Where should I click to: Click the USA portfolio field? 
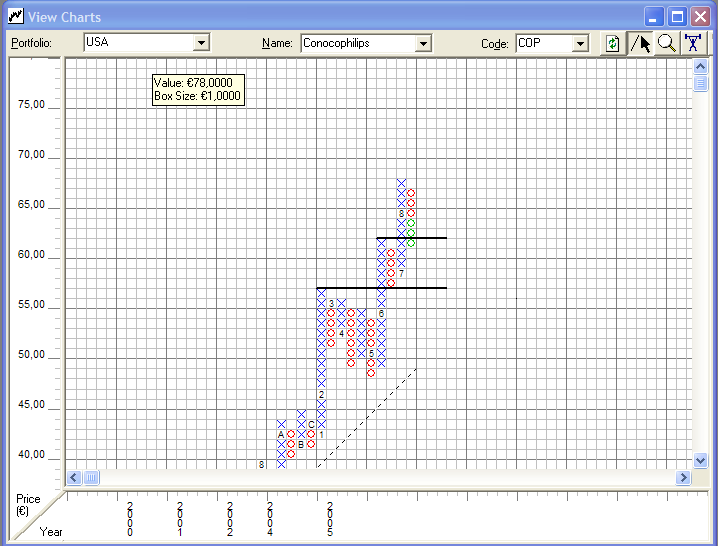[138, 43]
